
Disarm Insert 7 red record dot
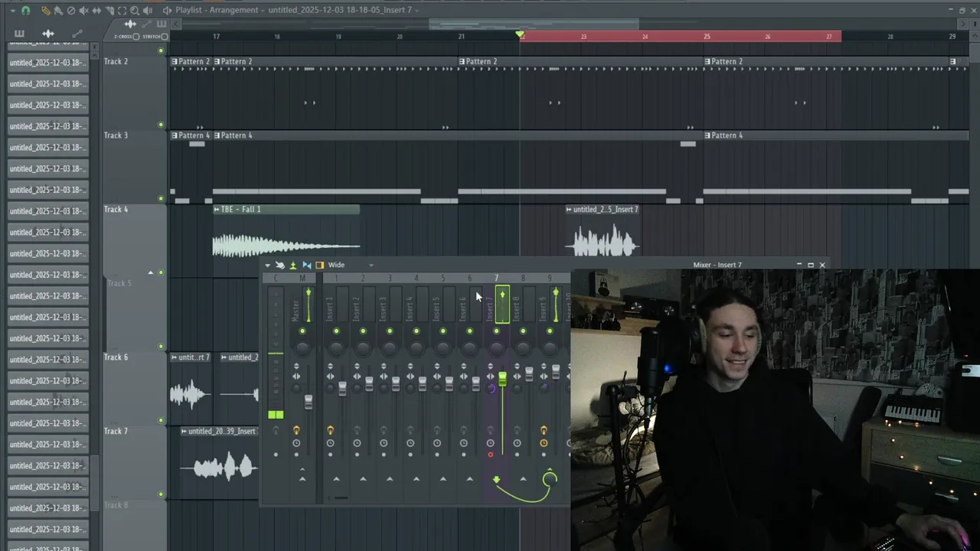tap(491, 455)
